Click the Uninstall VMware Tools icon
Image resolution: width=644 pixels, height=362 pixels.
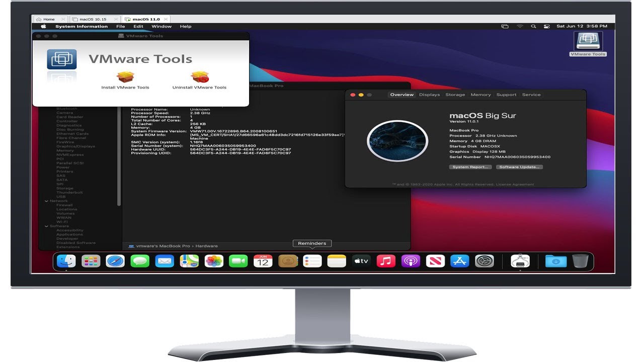point(199,76)
